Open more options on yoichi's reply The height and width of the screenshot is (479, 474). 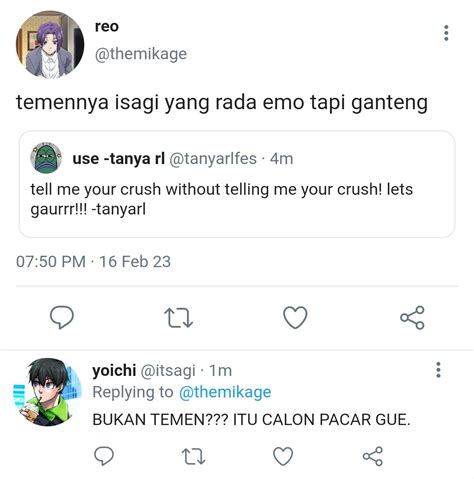pyautogui.click(x=438, y=370)
